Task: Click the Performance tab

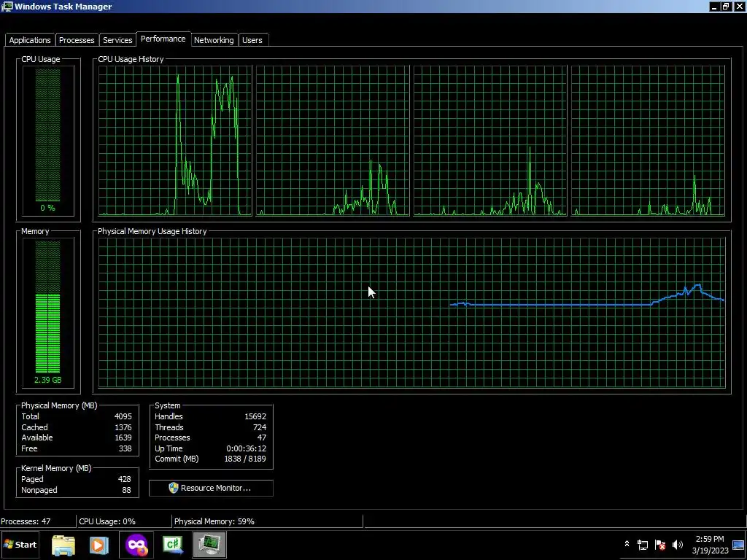Action: tap(163, 39)
